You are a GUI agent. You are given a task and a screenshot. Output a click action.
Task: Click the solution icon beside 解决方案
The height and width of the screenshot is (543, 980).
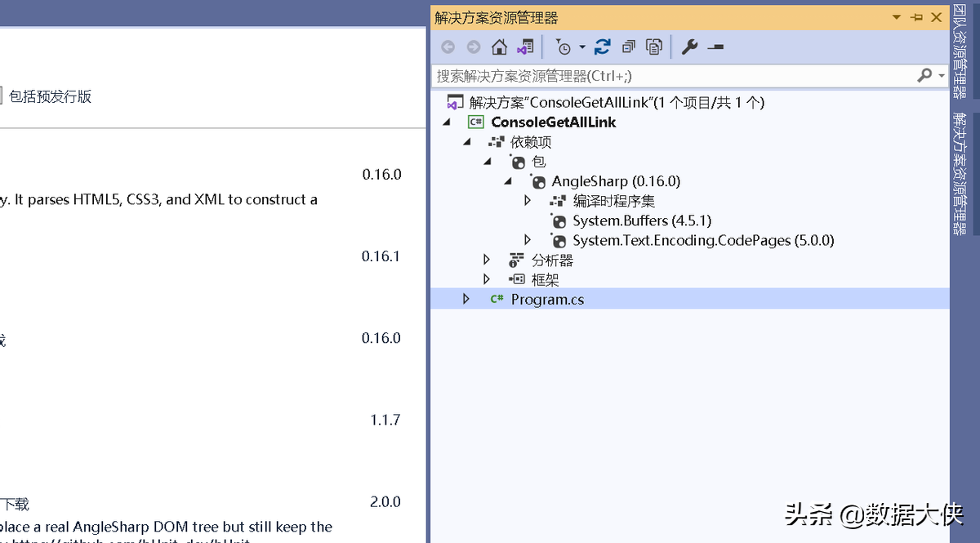455,103
